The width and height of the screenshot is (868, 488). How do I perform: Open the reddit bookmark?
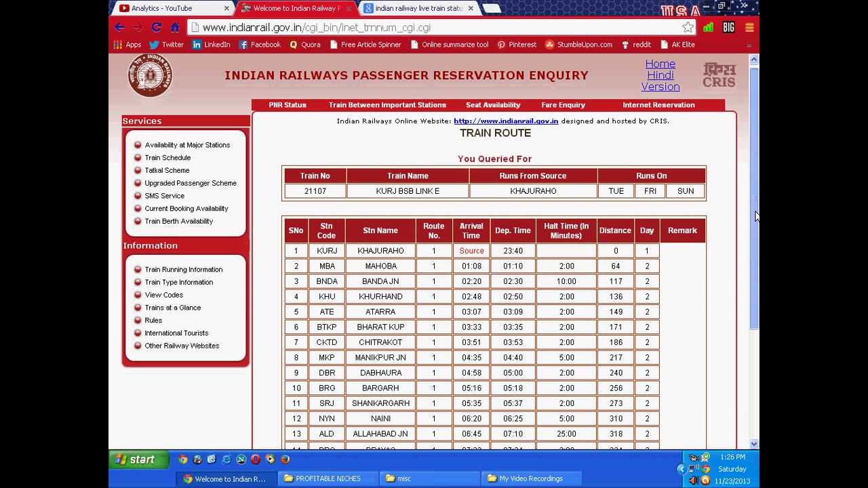(x=635, y=45)
